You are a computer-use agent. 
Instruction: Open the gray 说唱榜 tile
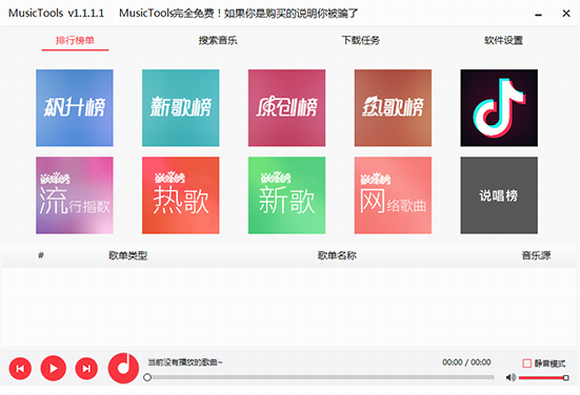click(x=499, y=195)
